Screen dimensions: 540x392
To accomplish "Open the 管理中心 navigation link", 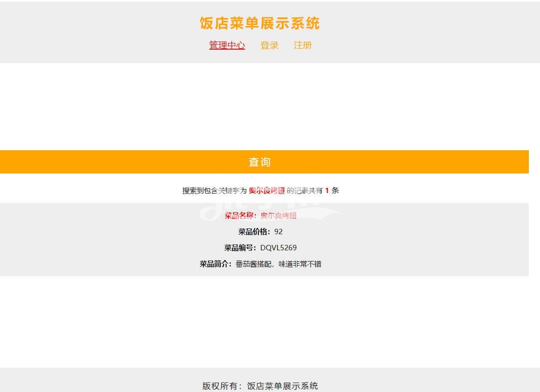I will click(x=227, y=45).
